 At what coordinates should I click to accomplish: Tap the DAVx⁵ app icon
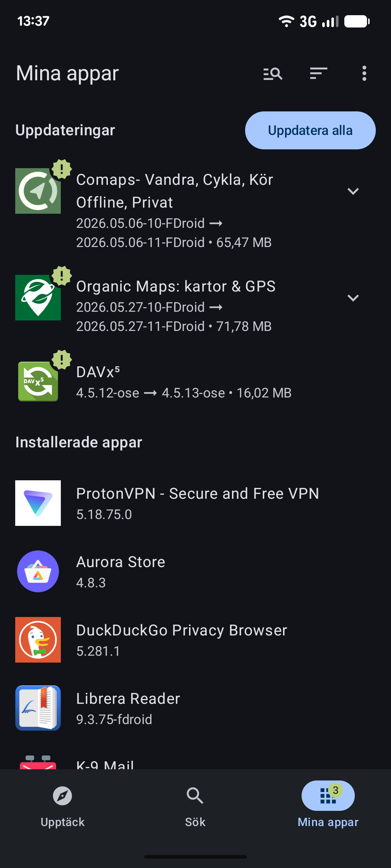coord(38,382)
